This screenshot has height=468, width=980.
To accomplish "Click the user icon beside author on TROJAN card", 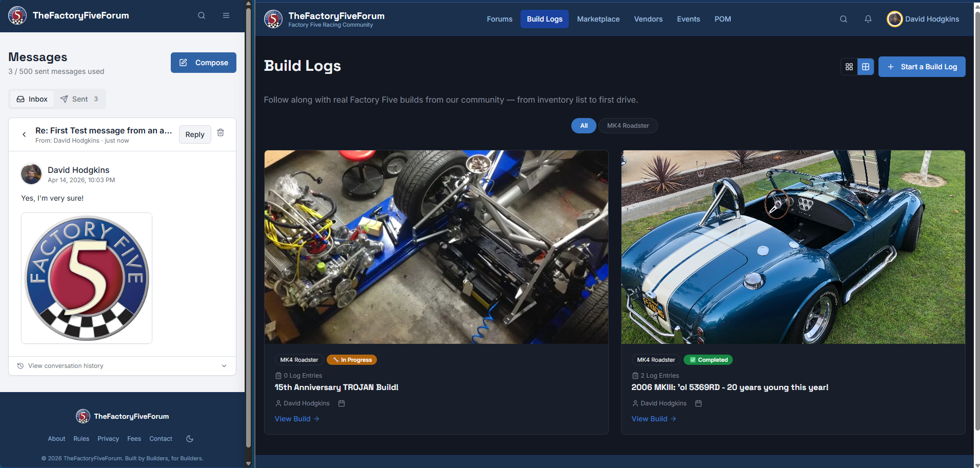I will click(278, 403).
